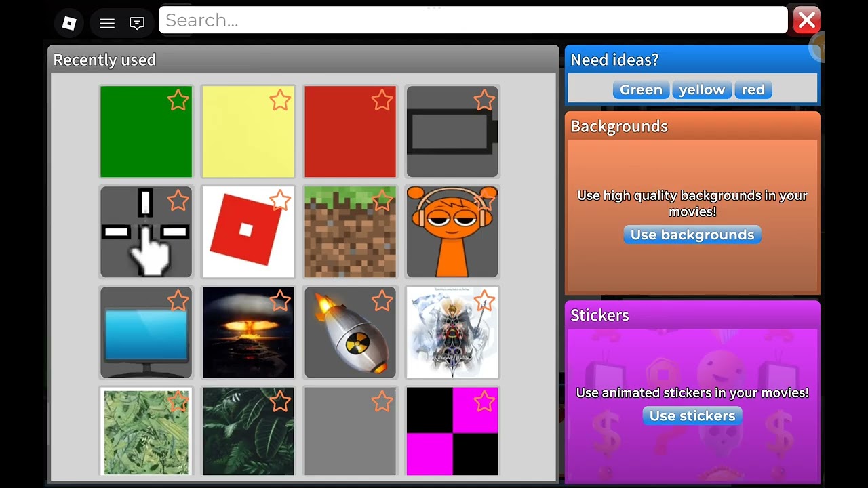
Task: Favorite the dark jungle leaves image
Action: coord(280,401)
